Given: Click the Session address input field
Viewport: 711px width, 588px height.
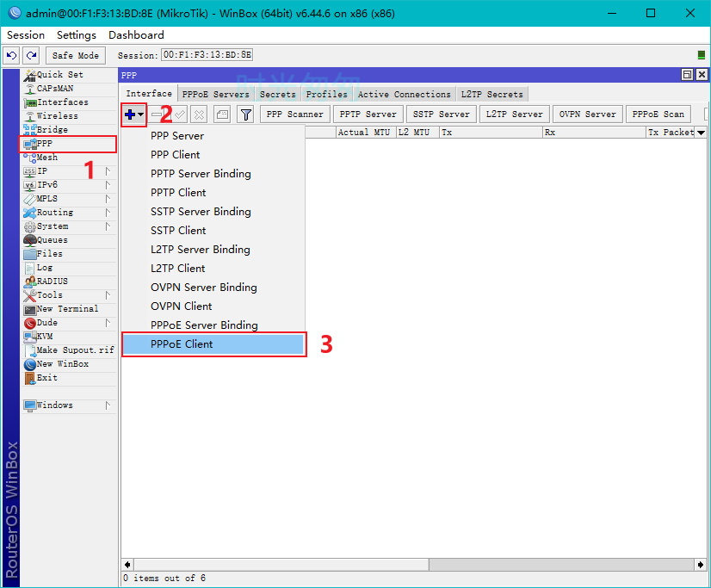Looking at the screenshot, I should [x=207, y=55].
